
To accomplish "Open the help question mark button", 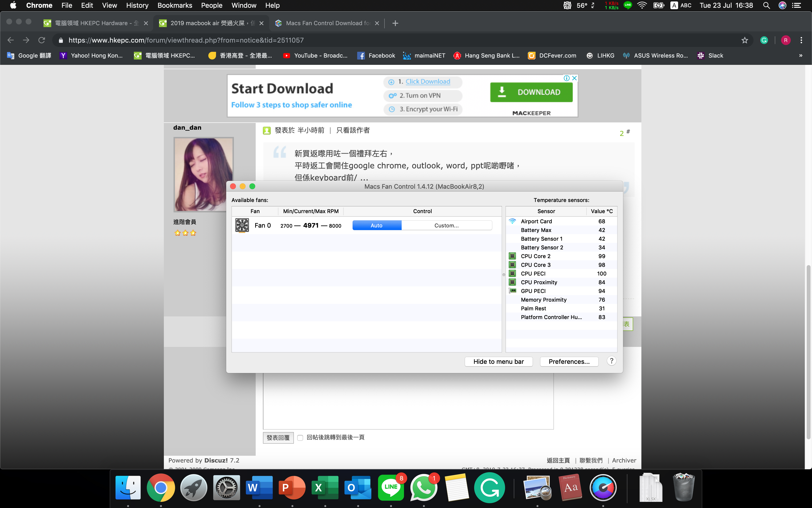I will pos(611,361).
